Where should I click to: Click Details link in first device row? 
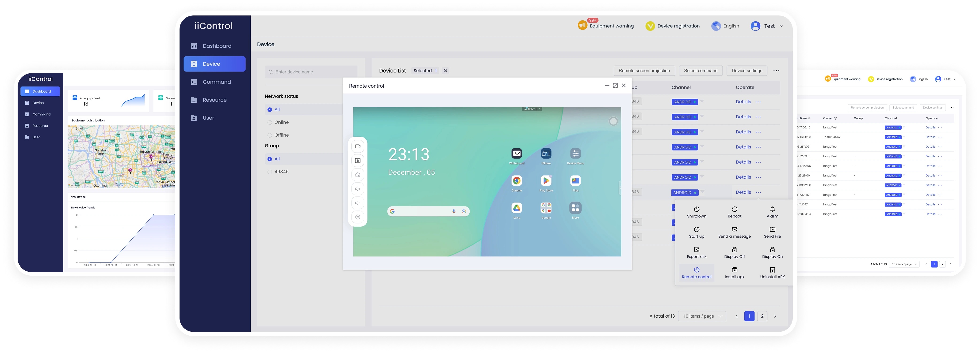click(x=743, y=102)
